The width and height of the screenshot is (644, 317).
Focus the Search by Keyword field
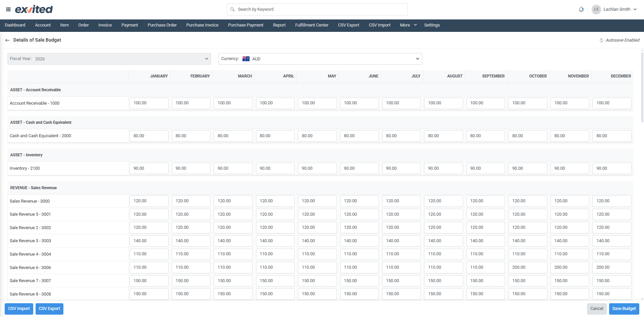pos(317,9)
